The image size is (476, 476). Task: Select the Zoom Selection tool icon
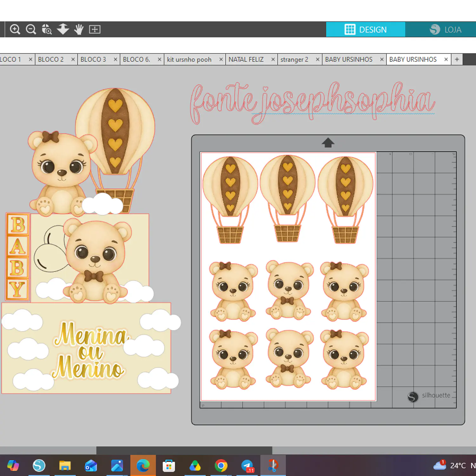pos(47,30)
